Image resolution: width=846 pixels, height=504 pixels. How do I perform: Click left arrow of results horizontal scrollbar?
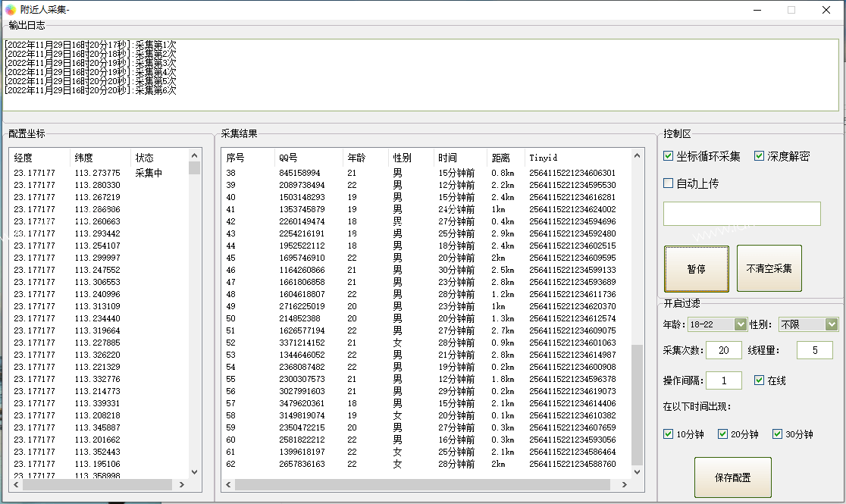228,484
